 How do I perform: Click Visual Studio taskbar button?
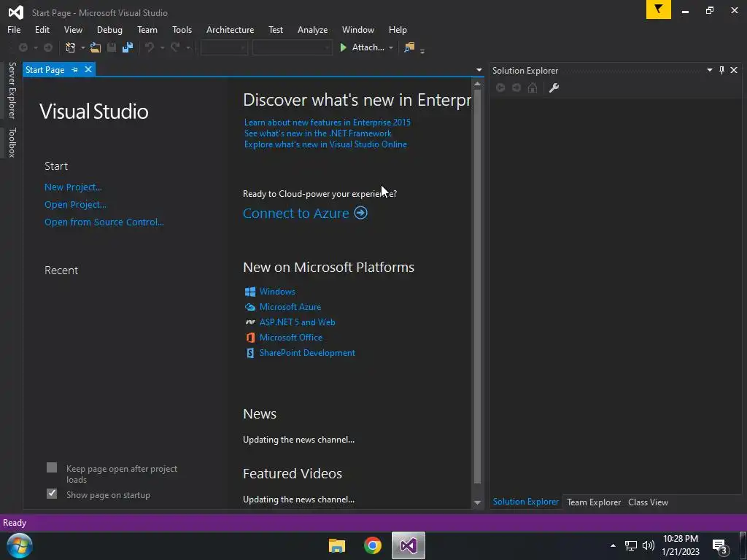click(409, 545)
